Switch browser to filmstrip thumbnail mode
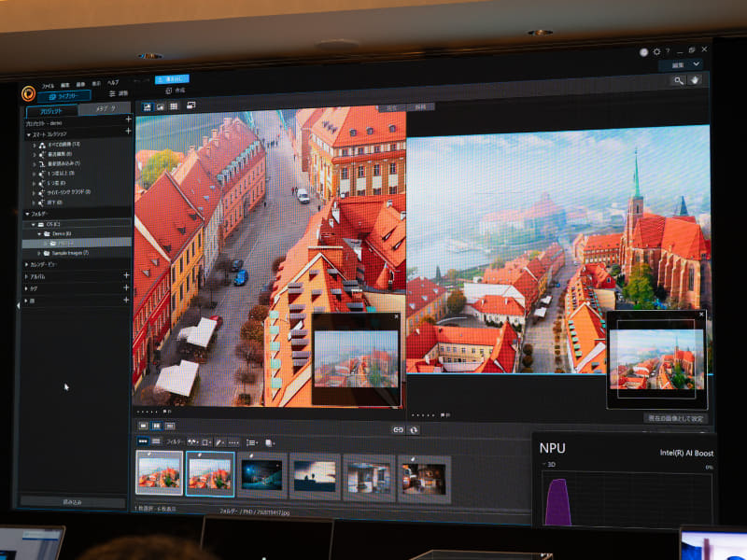This screenshot has height=560, width=747. (x=143, y=441)
